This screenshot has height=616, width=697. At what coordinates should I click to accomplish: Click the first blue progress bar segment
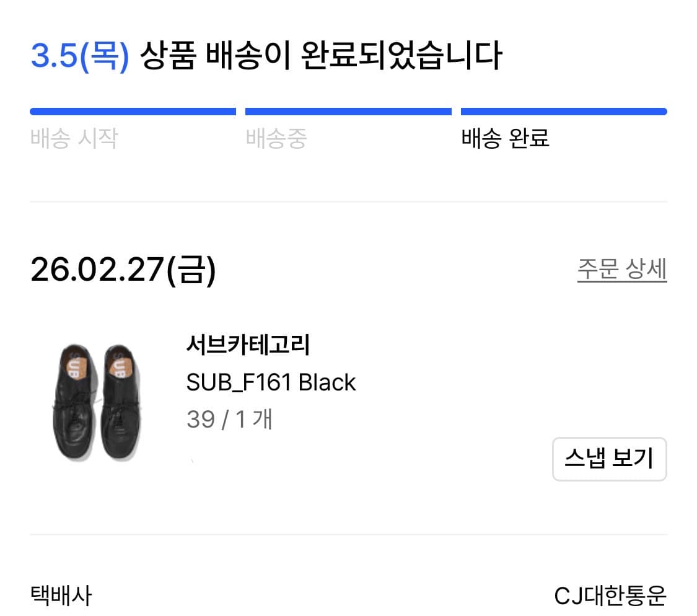click(x=133, y=110)
